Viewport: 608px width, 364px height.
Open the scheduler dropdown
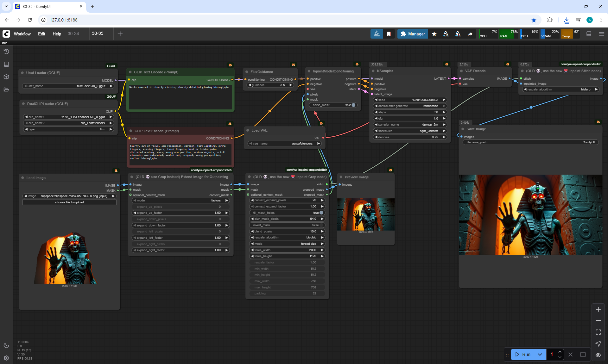pos(410,131)
